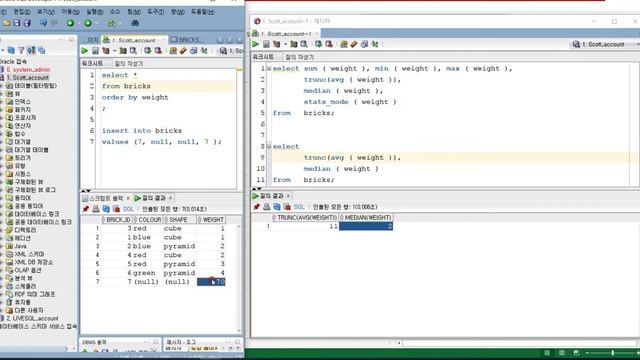Screen dimensions: 640x360
Task: Click left arrow of floating window horizontal scrollbar
Action: tap(399, 343)
